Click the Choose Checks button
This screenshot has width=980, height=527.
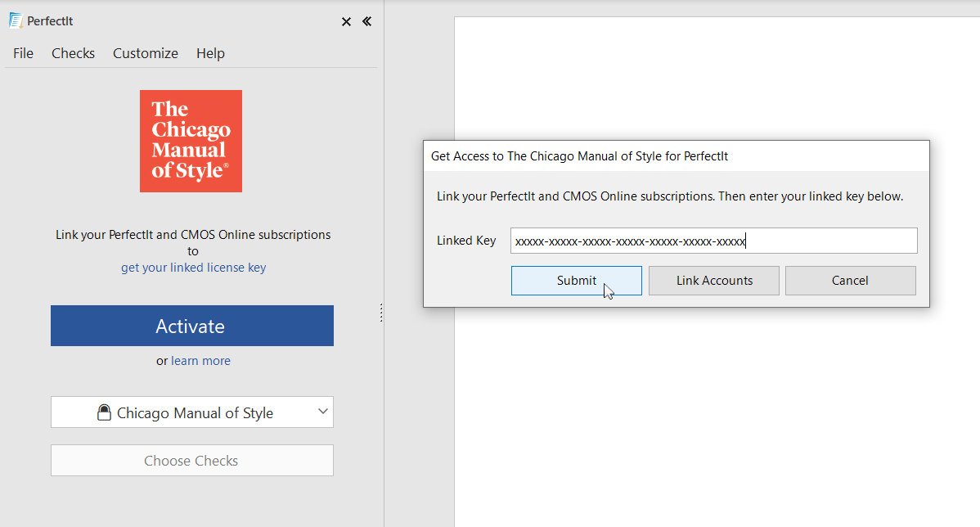pos(191,461)
